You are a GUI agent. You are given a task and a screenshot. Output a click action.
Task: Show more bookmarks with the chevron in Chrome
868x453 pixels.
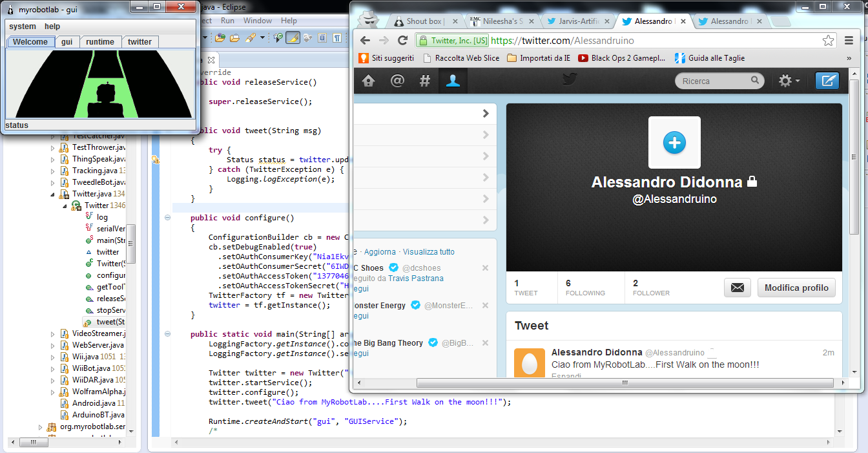(x=849, y=58)
